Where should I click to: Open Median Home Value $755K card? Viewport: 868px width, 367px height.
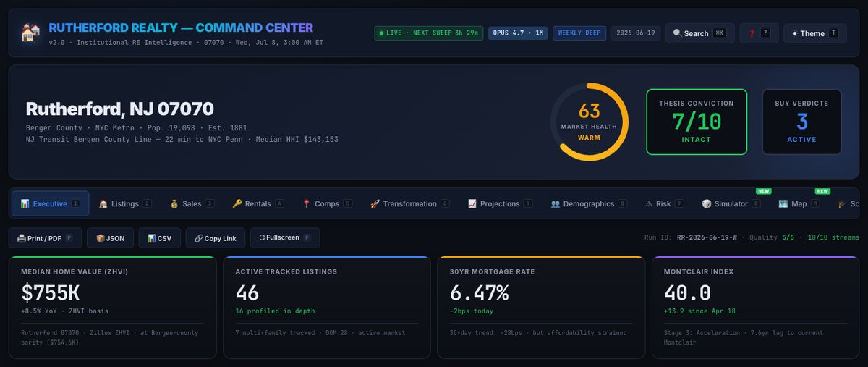(x=112, y=307)
